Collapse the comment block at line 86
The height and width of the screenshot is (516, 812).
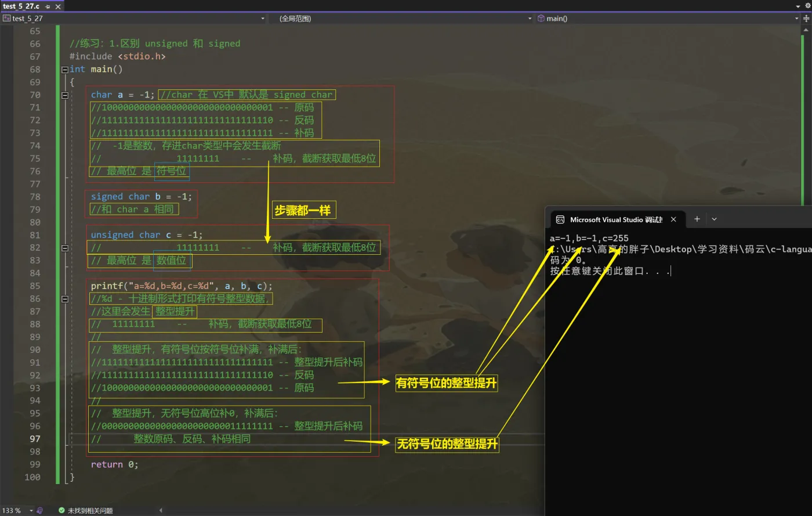point(65,299)
